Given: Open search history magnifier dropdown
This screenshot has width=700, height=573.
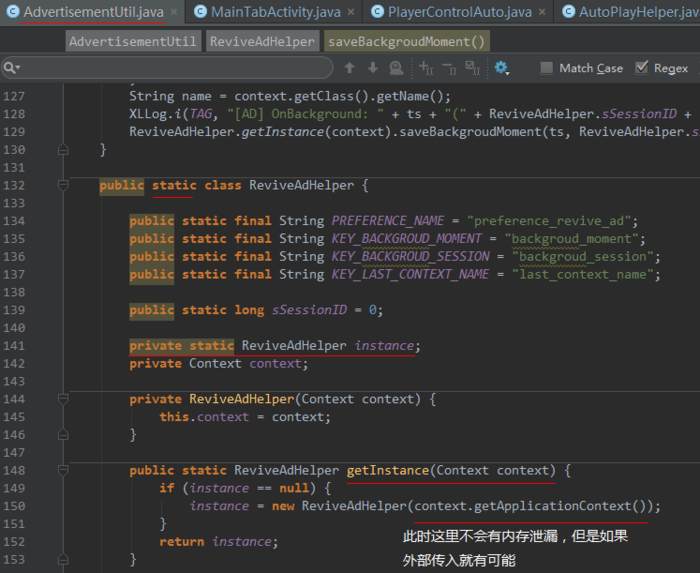Looking at the screenshot, I should pos(11,68).
